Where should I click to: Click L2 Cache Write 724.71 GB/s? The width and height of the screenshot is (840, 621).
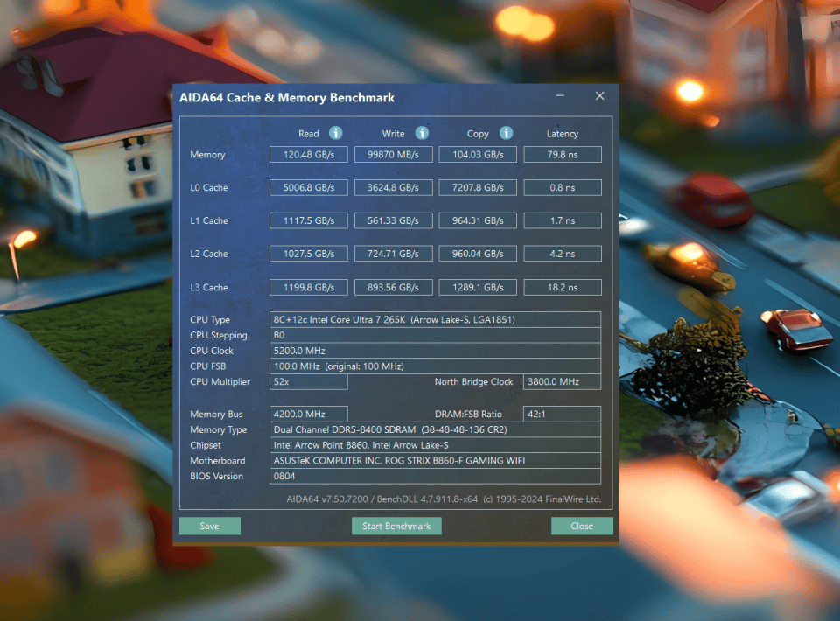393,254
